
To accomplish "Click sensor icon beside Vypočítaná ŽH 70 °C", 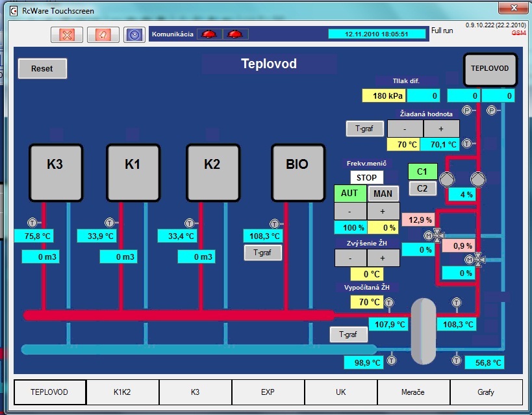I will tap(389, 302).
